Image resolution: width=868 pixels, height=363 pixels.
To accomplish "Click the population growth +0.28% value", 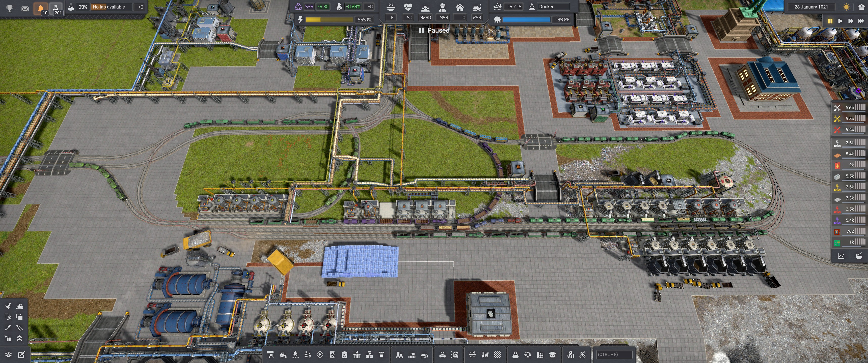I will [x=353, y=6].
